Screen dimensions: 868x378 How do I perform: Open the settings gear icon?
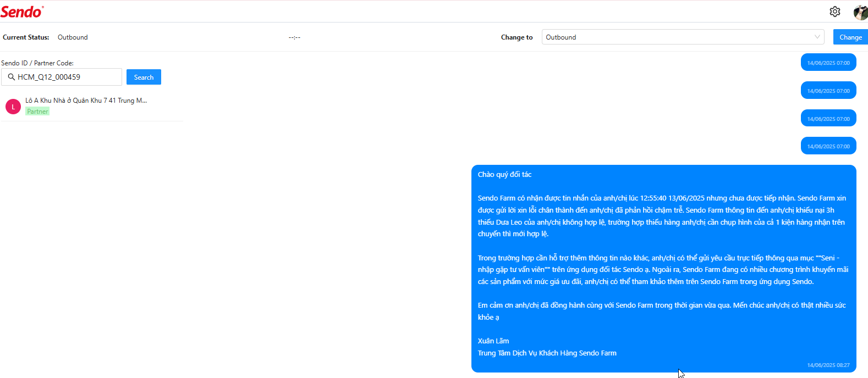click(834, 12)
